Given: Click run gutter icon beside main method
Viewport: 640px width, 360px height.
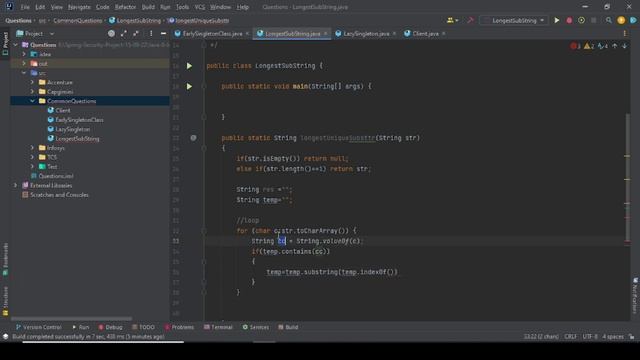Looking at the screenshot, I should coord(189,86).
